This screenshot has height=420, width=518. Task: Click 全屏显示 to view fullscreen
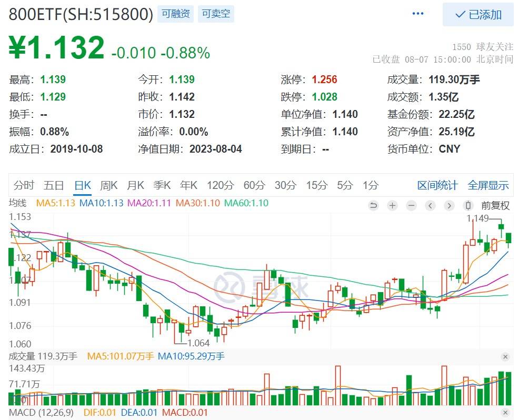tap(488, 185)
